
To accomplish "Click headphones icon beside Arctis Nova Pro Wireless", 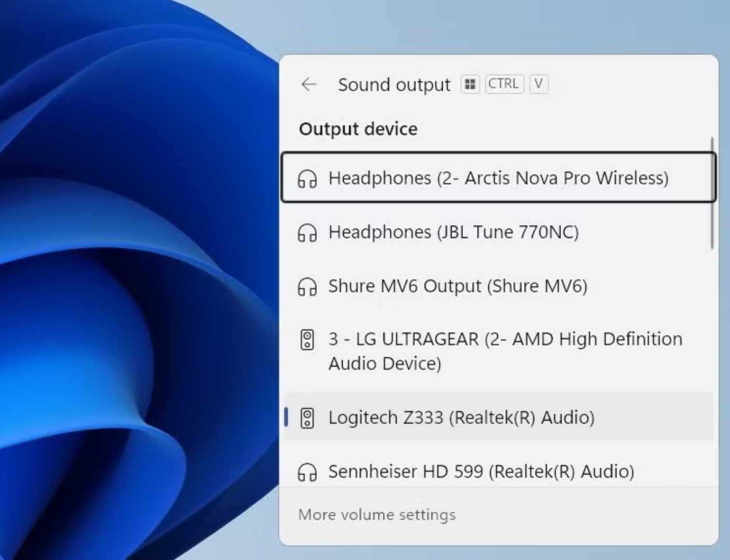I will (307, 178).
